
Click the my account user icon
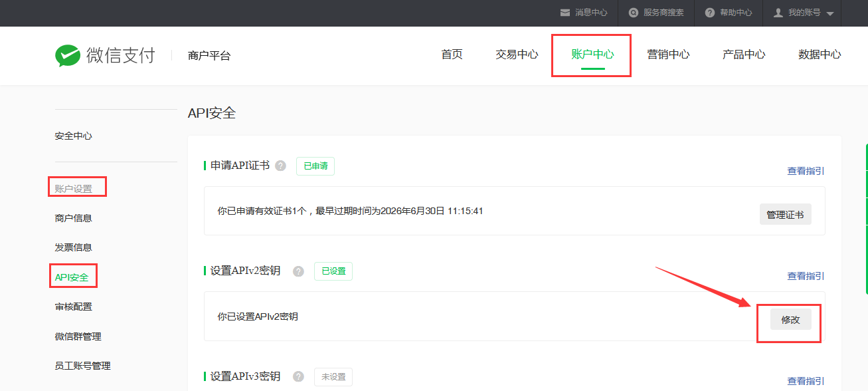pos(778,13)
